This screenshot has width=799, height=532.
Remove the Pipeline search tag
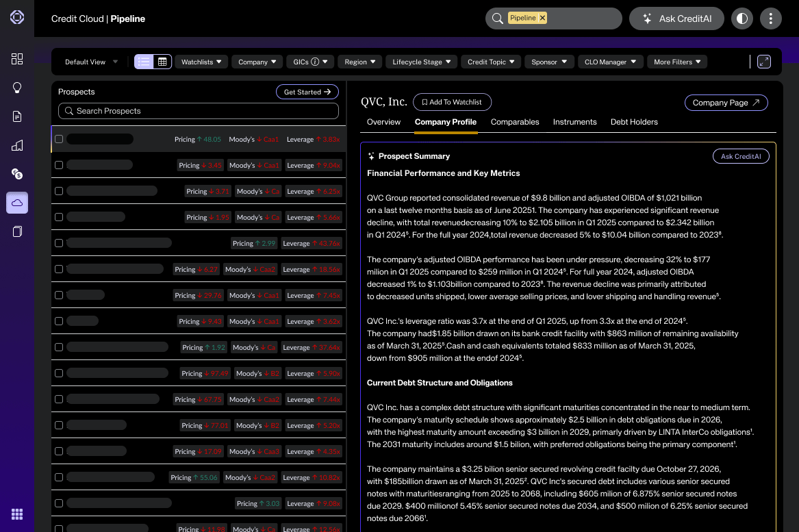(542, 18)
